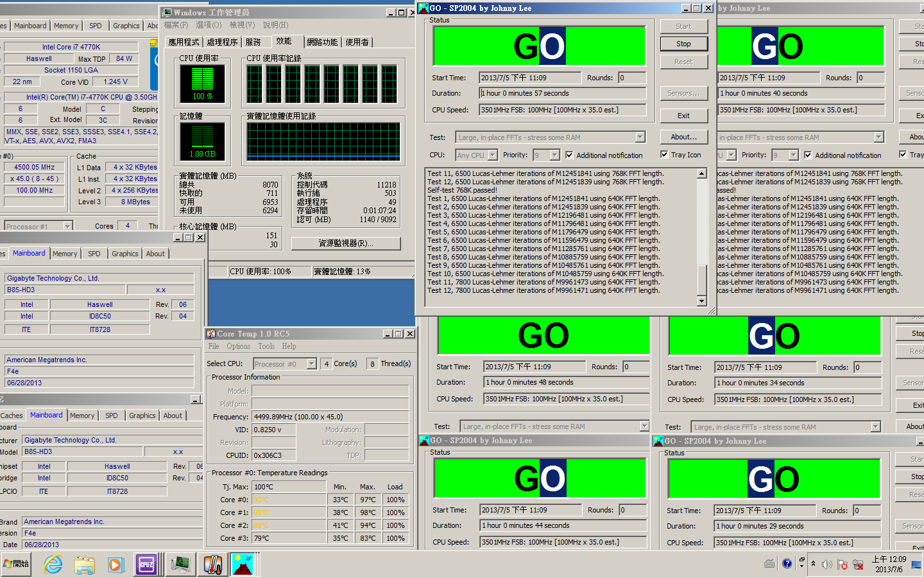Viewport: 924px width, 578px height.
Task: Switch to 使用者 tab in Task Manager
Action: [x=357, y=42]
